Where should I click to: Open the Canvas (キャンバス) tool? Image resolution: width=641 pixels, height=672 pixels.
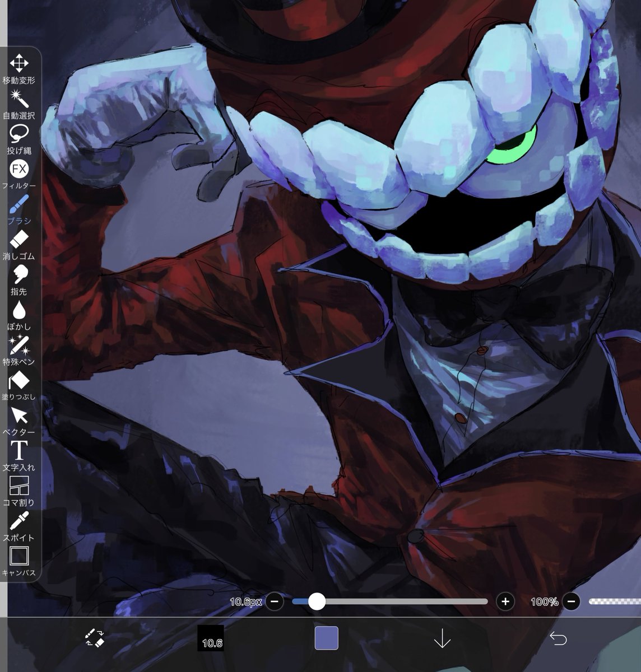tap(19, 562)
